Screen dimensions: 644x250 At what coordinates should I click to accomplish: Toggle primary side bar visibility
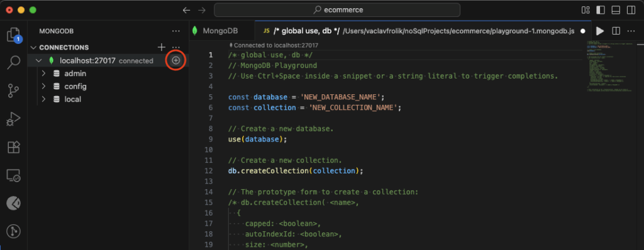tap(601, 10)
